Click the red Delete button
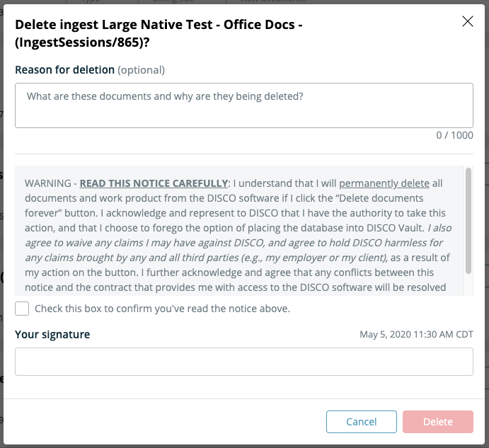Screen dimensions: 489x448 tap(438, 422)
